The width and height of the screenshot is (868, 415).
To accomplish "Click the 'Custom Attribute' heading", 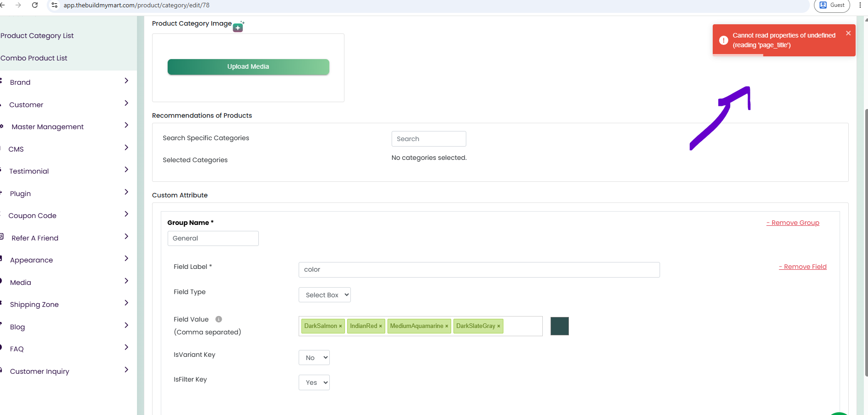I will 180,195.
